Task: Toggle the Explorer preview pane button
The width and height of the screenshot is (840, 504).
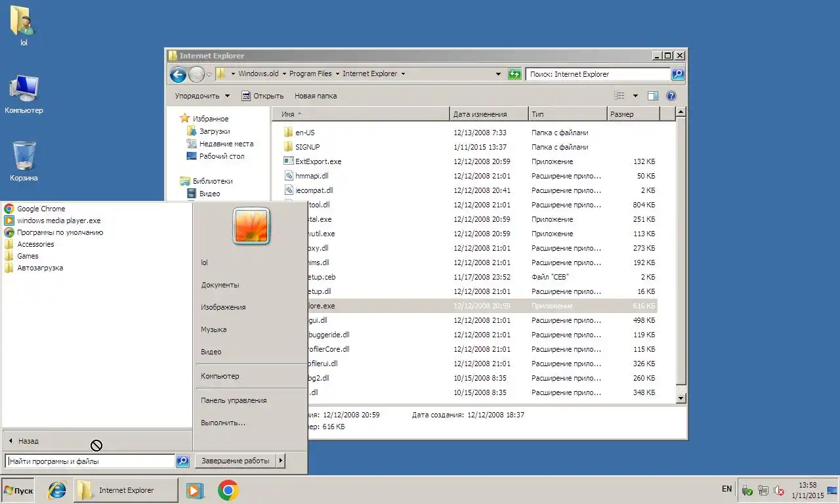Action: tap(652, 96)
